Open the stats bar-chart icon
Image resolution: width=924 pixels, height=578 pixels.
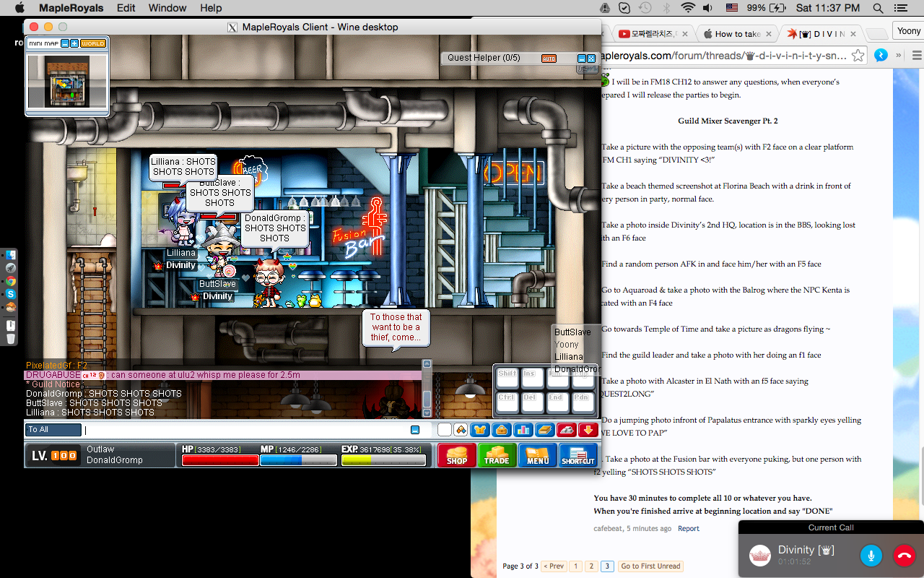point(523,430)
